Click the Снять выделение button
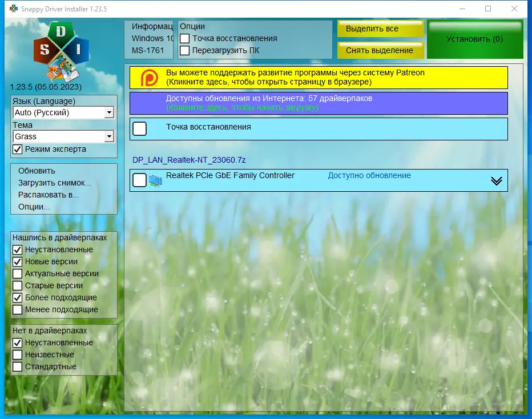This screenshot has width=532, height=419. click(380, 50)
